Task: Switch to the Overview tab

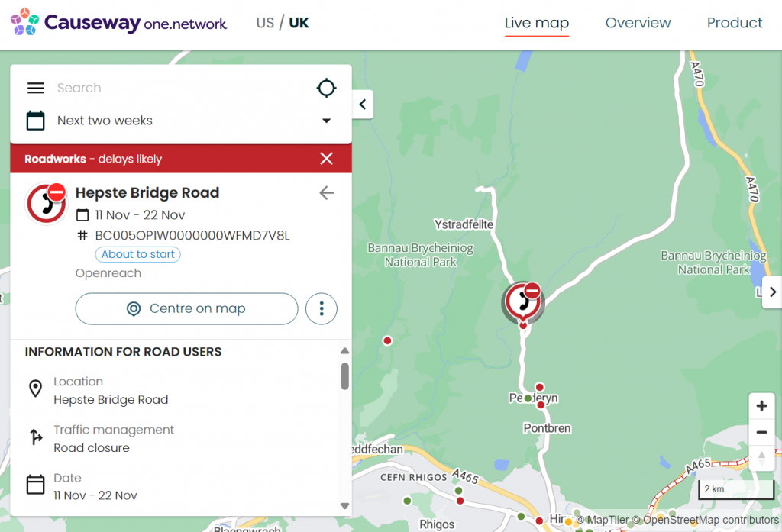Action: click(638, 23)
